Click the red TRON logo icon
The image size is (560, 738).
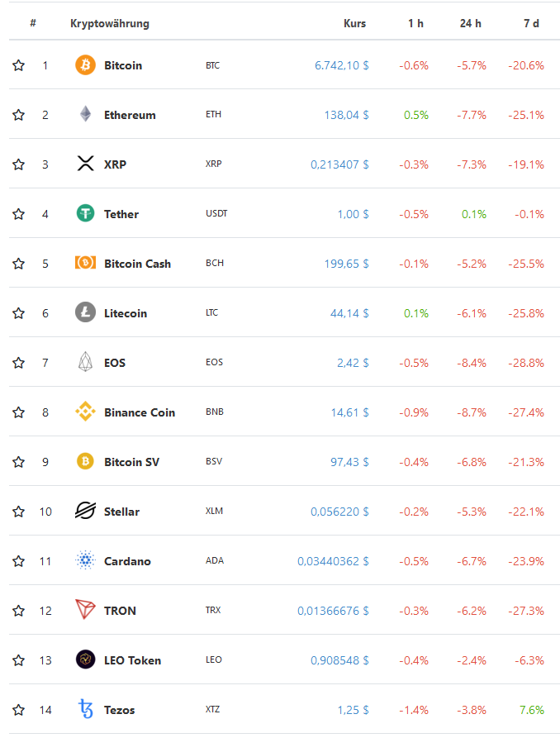pos(85,611)
